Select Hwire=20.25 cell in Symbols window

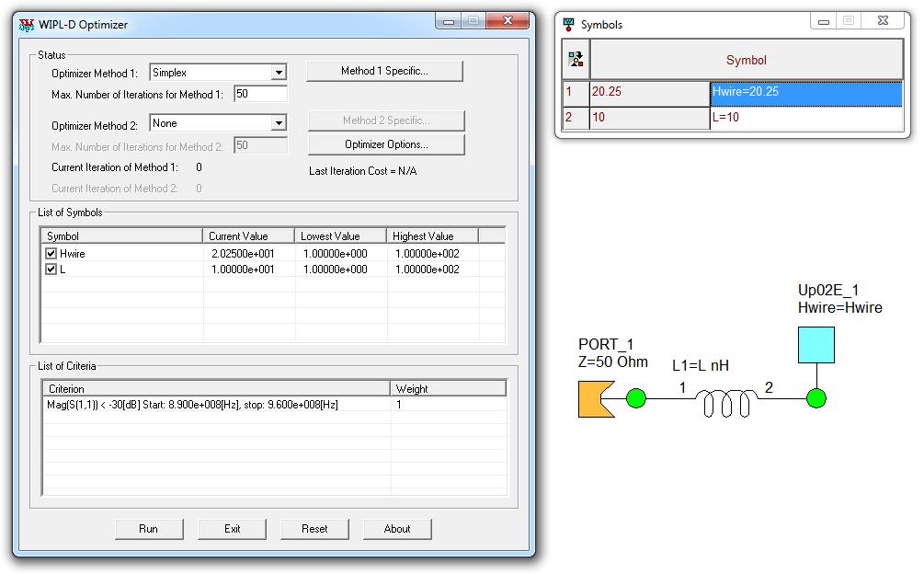pyautogui.click(x=806, y=93)
